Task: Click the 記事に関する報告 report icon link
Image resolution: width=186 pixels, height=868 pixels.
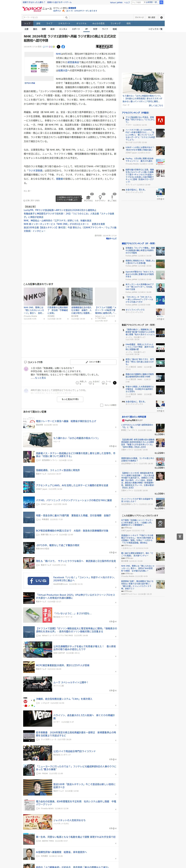Action: [x=32, y=201]
